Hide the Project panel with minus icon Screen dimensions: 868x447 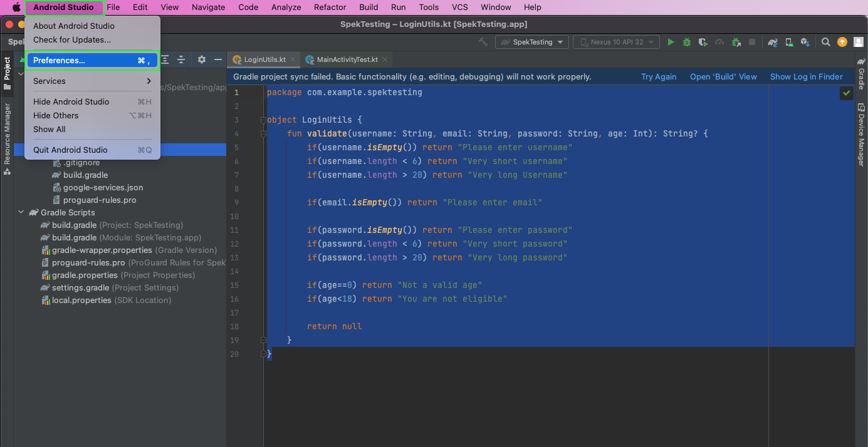click(x=218, y=59)
